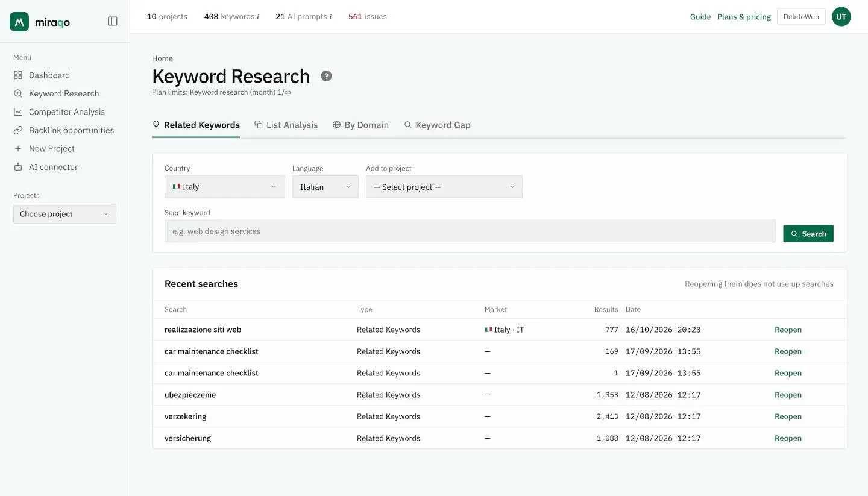This screenshot has height=496, width=868.
Task: Click the 10 projects counter
Action: (x=167, y=17)
